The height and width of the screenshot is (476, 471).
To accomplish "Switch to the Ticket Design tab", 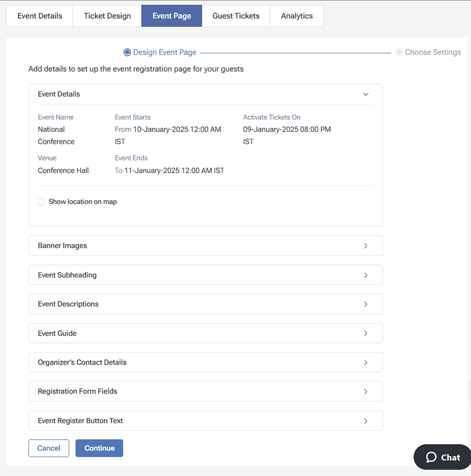I will [x=107, y=16].
